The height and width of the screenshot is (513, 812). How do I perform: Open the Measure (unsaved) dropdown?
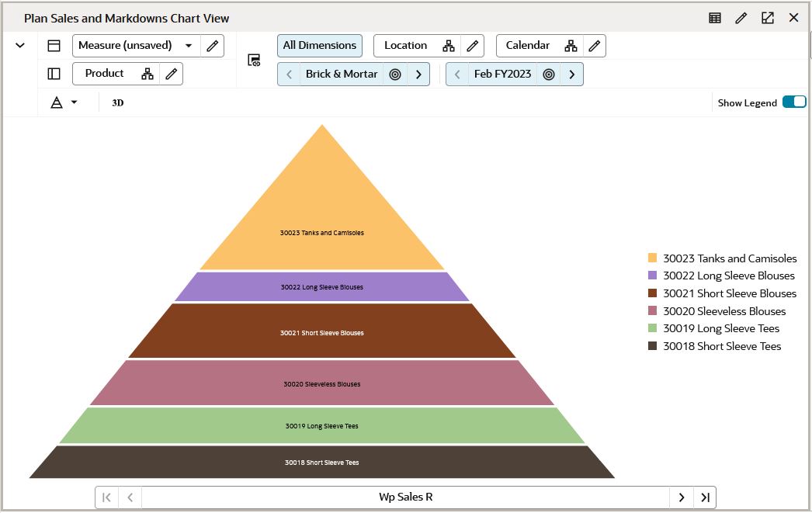pos(189,46)
